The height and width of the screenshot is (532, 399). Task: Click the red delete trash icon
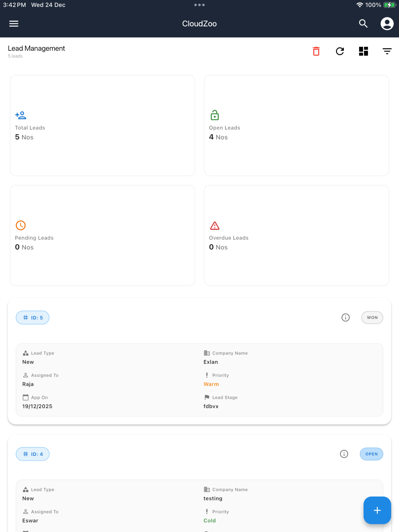[x=316, y=51]
